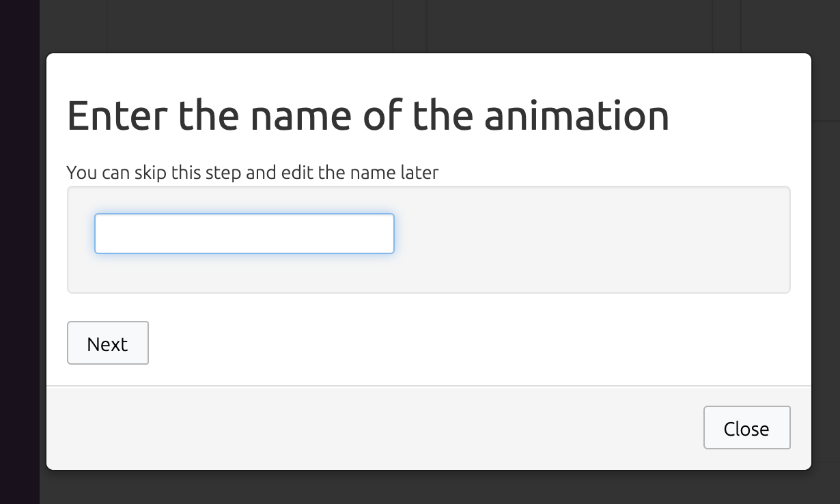The image size is (840, 504).
Task: Click the dimmed backdrop right of the dialog
Action: [826, 260]
